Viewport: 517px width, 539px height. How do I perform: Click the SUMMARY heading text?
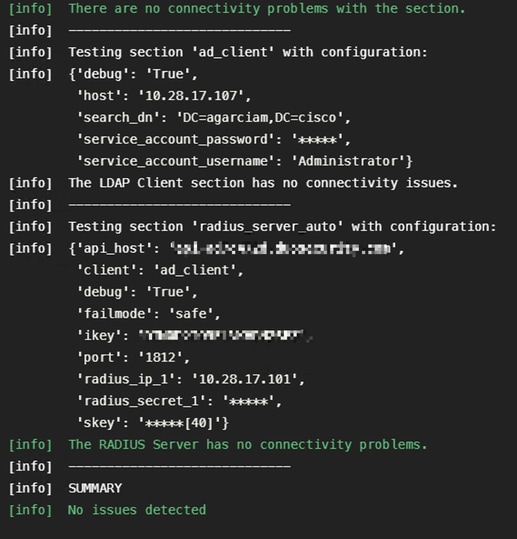pyautogui.click(x=95, y=488)
